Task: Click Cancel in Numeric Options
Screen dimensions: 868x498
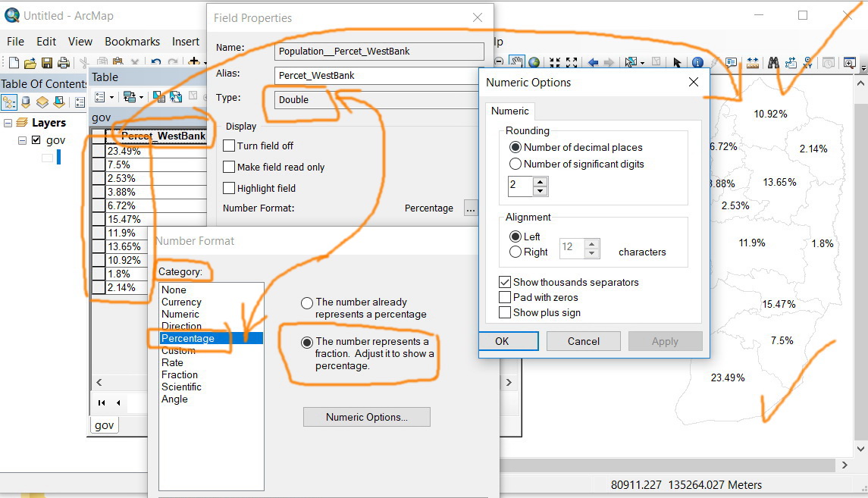Action: pos(584,341)
